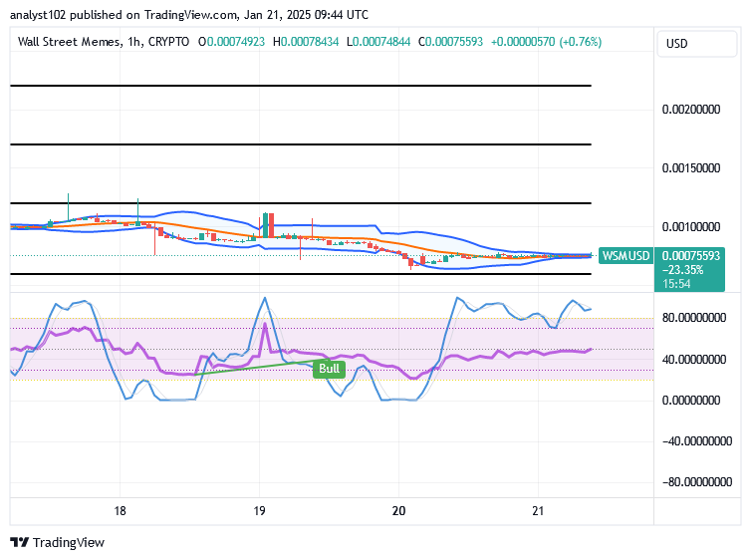This screenshot has width=751, height=560.
Task: Click the open value 0.00074923
Action: (236, 42)
